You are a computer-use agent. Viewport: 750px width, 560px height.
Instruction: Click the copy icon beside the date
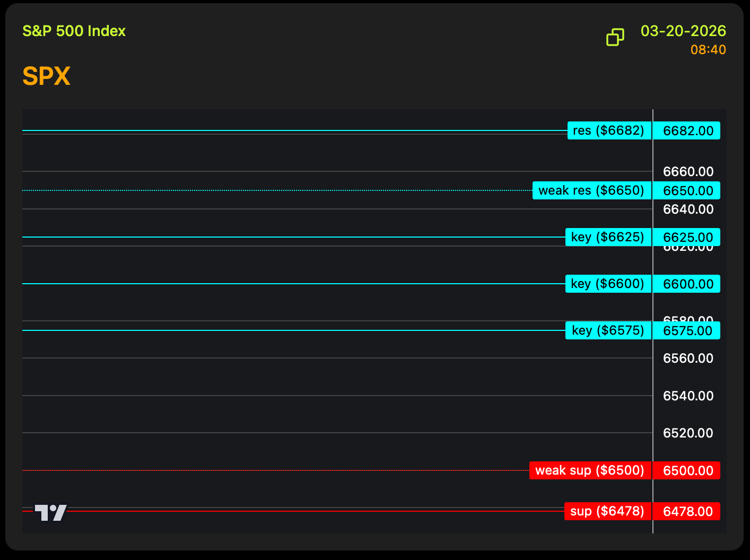tap(615, 37)
